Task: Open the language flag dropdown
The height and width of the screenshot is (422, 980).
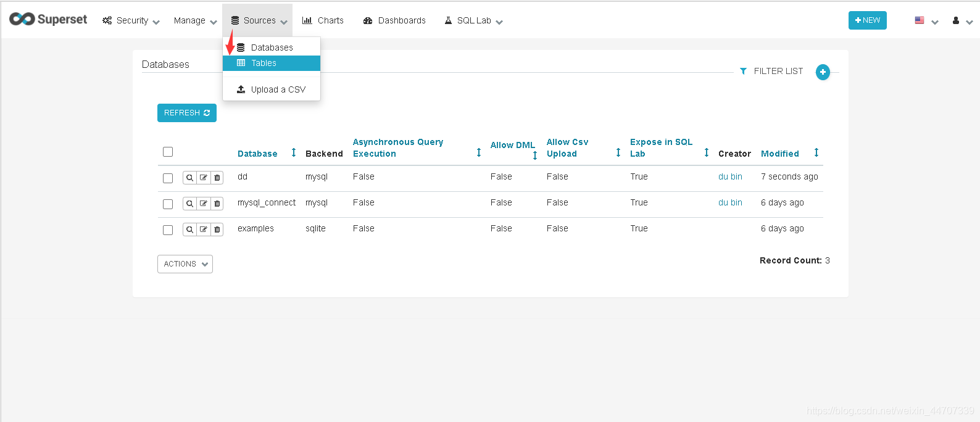Action: [x=926, y=21]
